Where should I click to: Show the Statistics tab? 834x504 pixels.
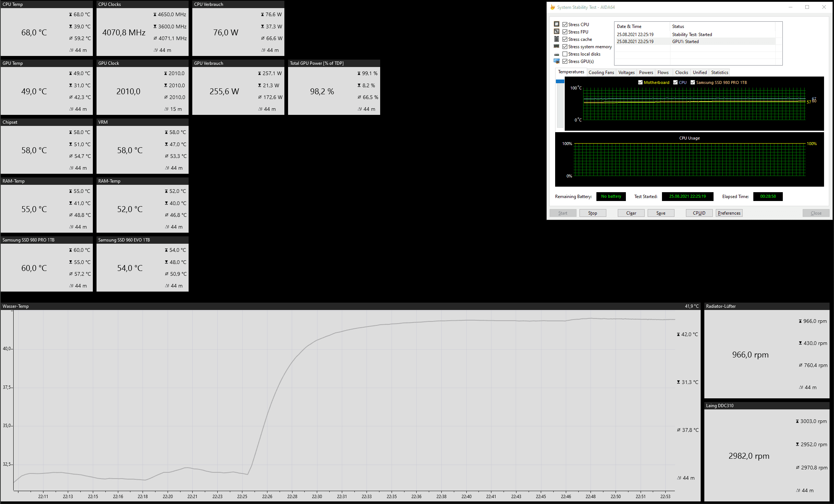719,73
